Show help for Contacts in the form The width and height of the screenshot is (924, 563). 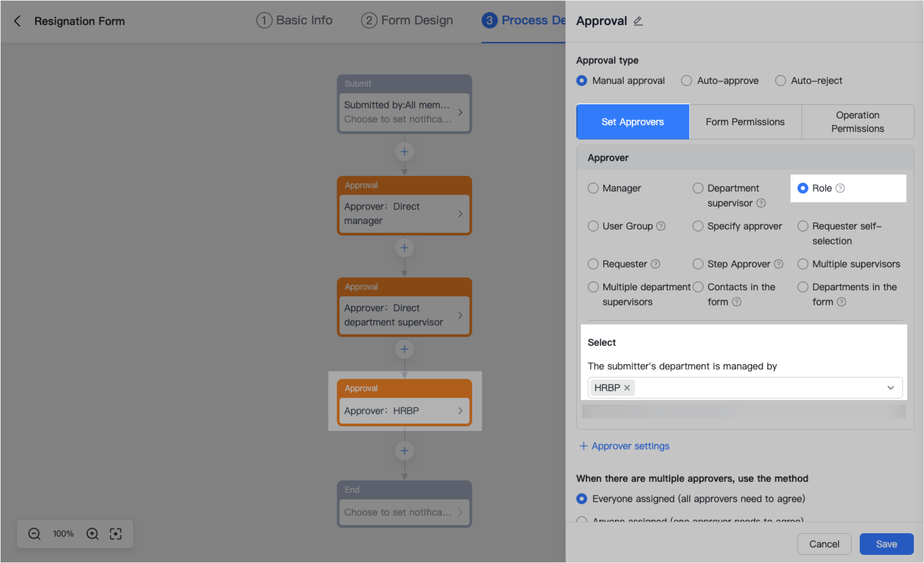[737, 302]
